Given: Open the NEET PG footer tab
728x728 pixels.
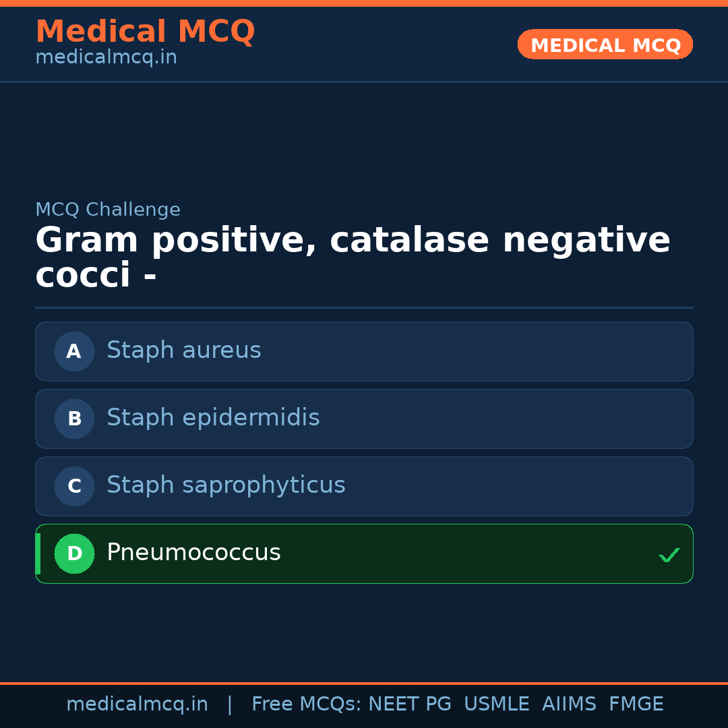Looking at the screenshot, I should pos(409,704).
